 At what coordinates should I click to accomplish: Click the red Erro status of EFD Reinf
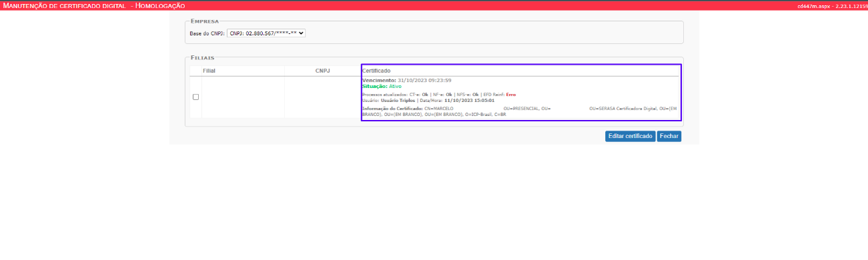point(510,95)
